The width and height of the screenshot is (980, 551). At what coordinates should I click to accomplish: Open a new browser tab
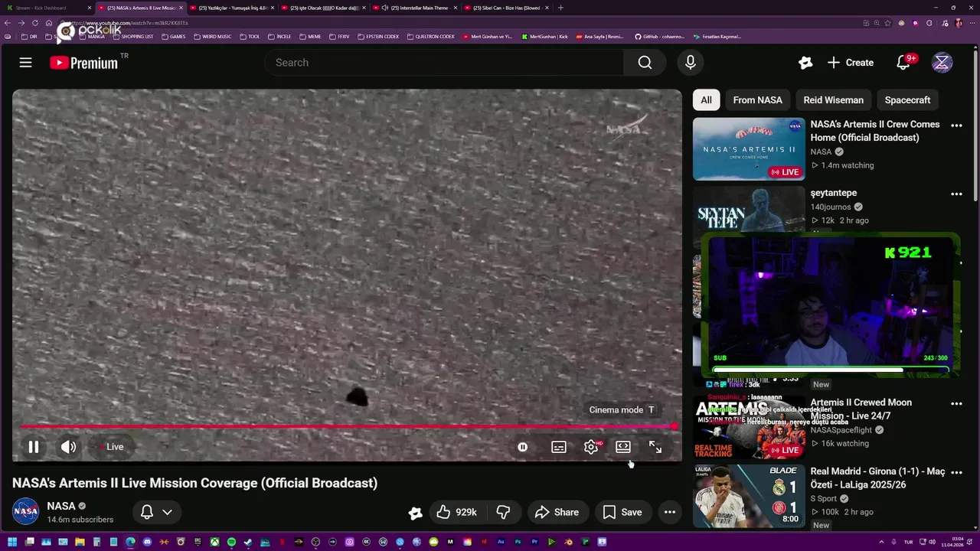pos(560,8)
